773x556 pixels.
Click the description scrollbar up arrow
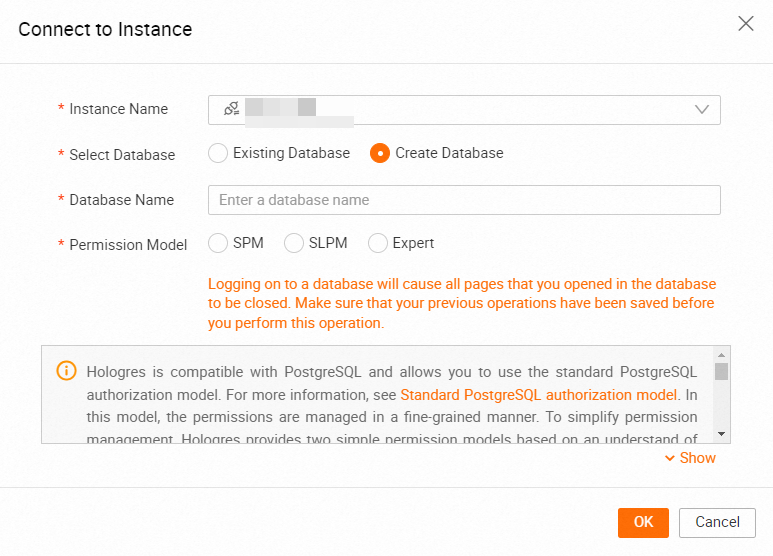click(x=721, y=354)
